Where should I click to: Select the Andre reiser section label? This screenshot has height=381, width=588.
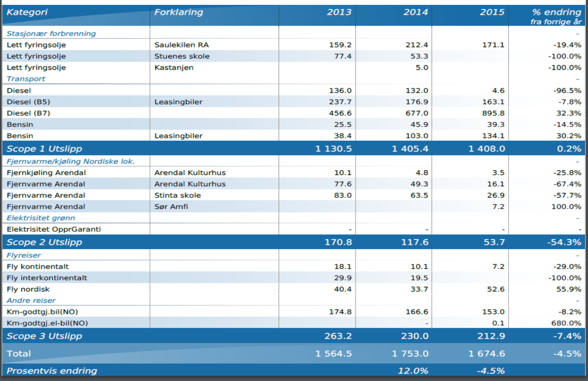point(31,301)
